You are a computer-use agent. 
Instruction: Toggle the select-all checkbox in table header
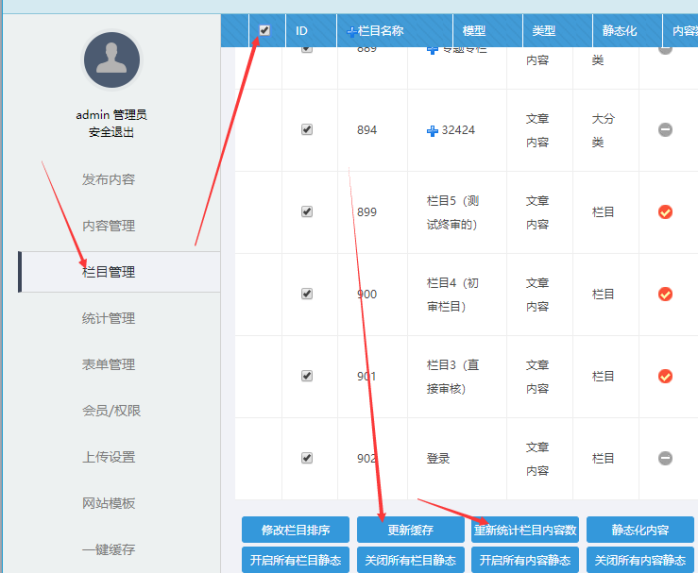coord(264,30)
